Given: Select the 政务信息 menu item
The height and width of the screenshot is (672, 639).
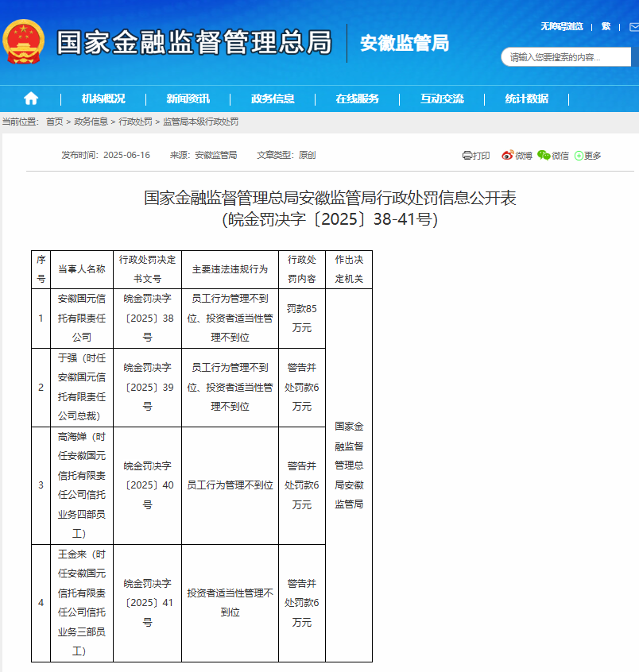Looking at the screenshot, I should tap(273, 98).
